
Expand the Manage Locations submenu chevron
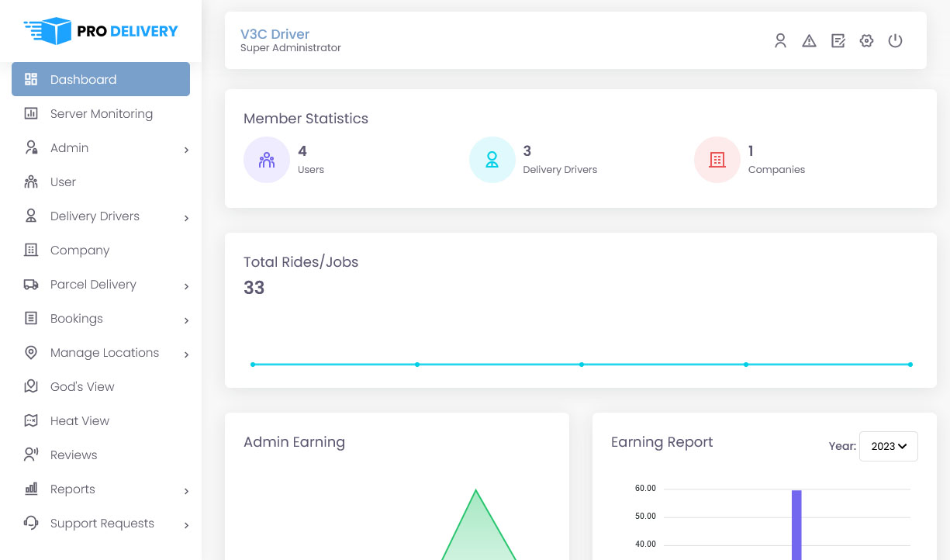pyautogui.click(x=186, y=354)
